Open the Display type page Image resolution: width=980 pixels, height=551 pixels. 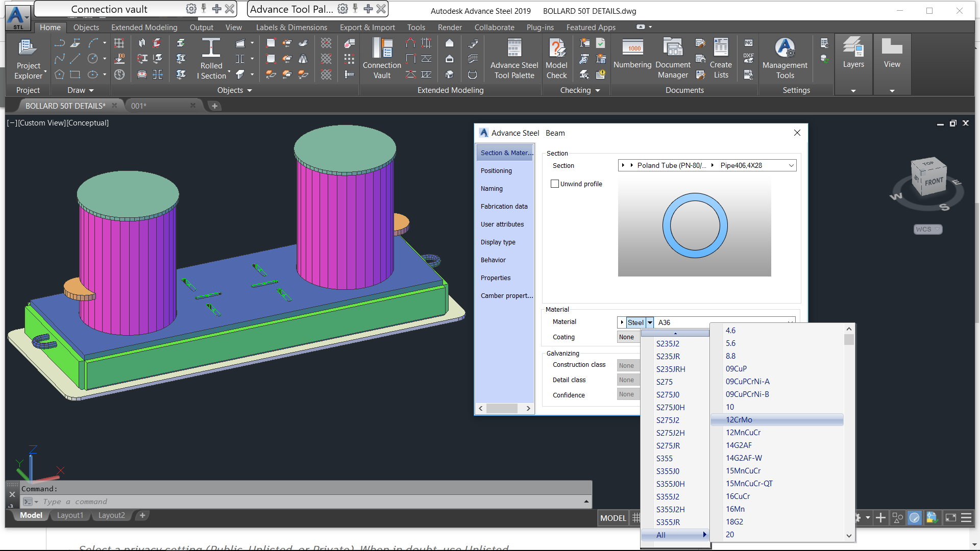tap(498, 242)
